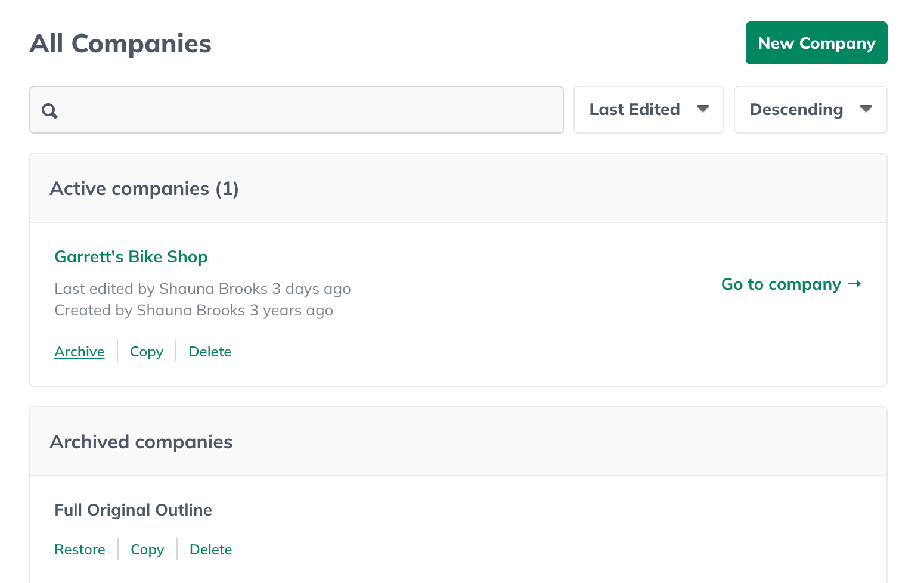The height and width of the screenshot is (583, 924).
Task: Delete Garrett's Bike Shop
Action: 210,351
